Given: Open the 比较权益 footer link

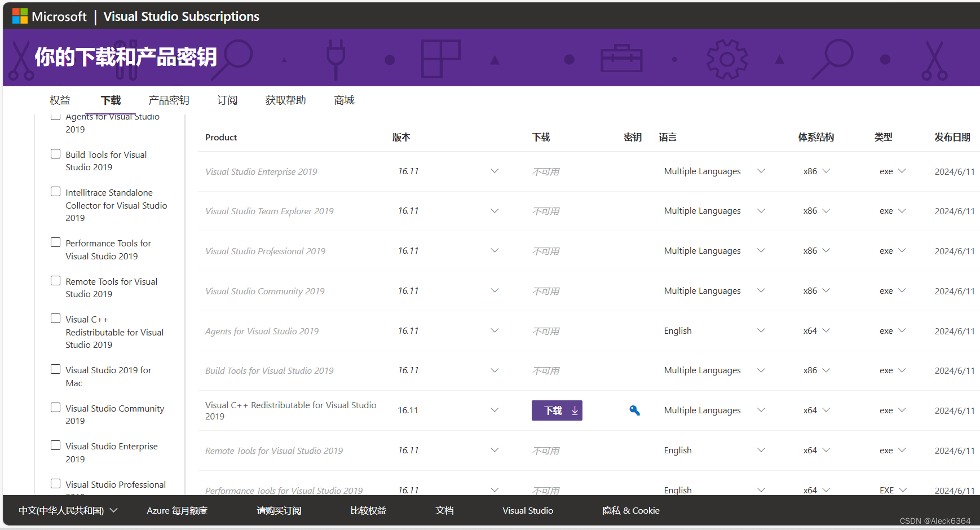Looking at the screenshot, I should [368, 511].
